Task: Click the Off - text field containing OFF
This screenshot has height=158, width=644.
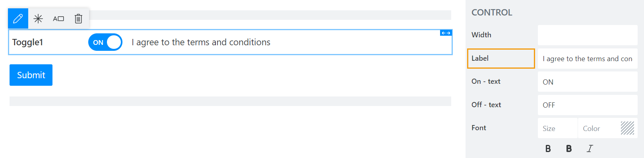Action: coord(588,105)
